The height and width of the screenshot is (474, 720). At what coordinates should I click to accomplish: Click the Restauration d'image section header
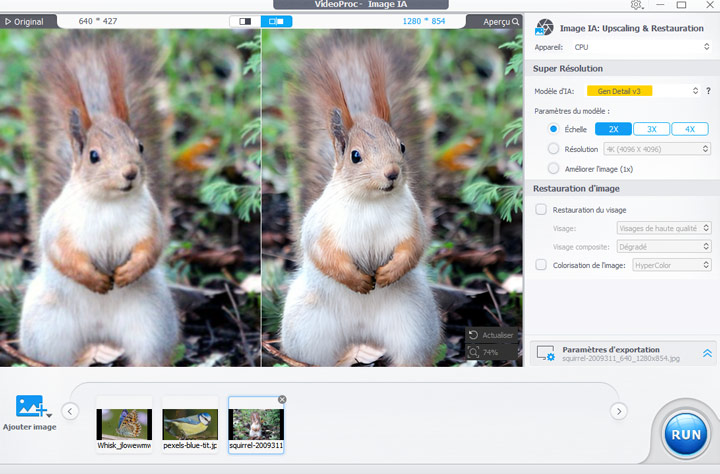point(576,188)
